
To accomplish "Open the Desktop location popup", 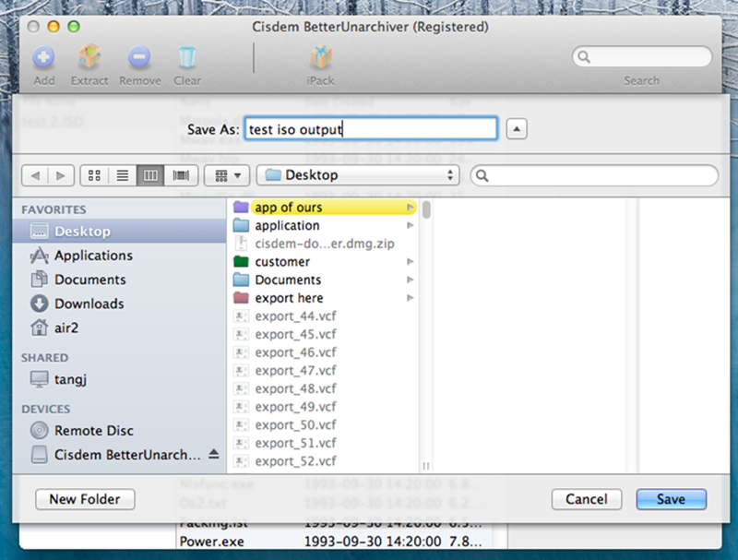I will pyautogui.click(x=358, y=175).
